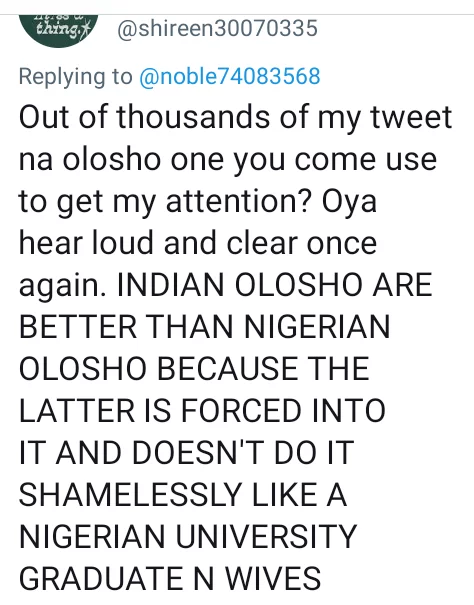The height and width of the screenshot is (605, 474).
Task: Click the last line 'GRADUATE N WIVES'
Action: tap(170, 578)
